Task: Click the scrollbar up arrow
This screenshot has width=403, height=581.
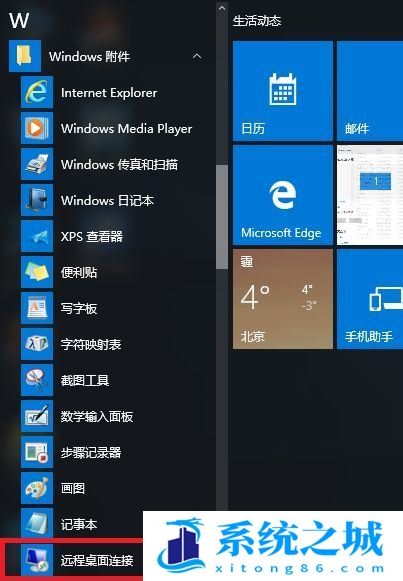Action: point(222,8)
